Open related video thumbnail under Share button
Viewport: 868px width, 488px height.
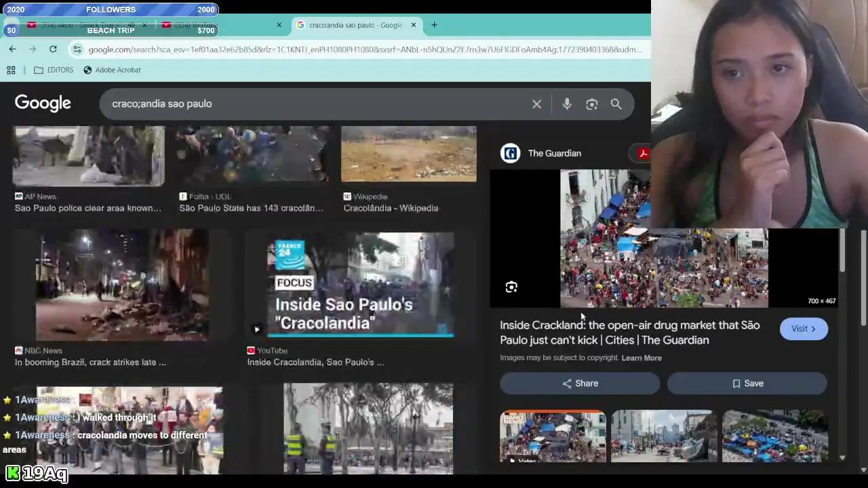(x=553, y=436)
